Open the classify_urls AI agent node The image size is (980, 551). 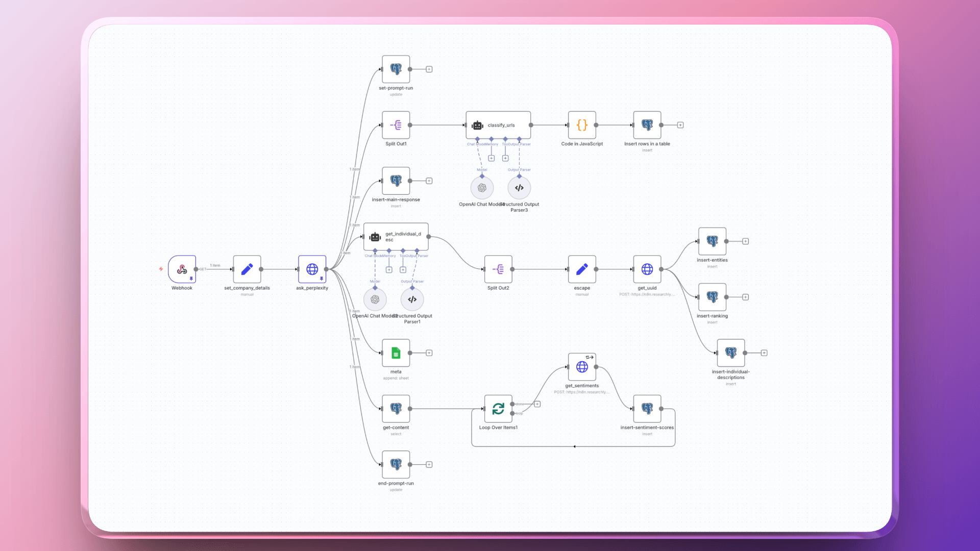click(x=498, y=125)
